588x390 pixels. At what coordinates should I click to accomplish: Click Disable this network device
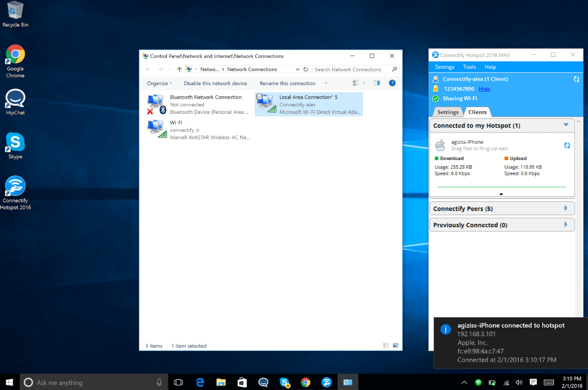[216, 83]
